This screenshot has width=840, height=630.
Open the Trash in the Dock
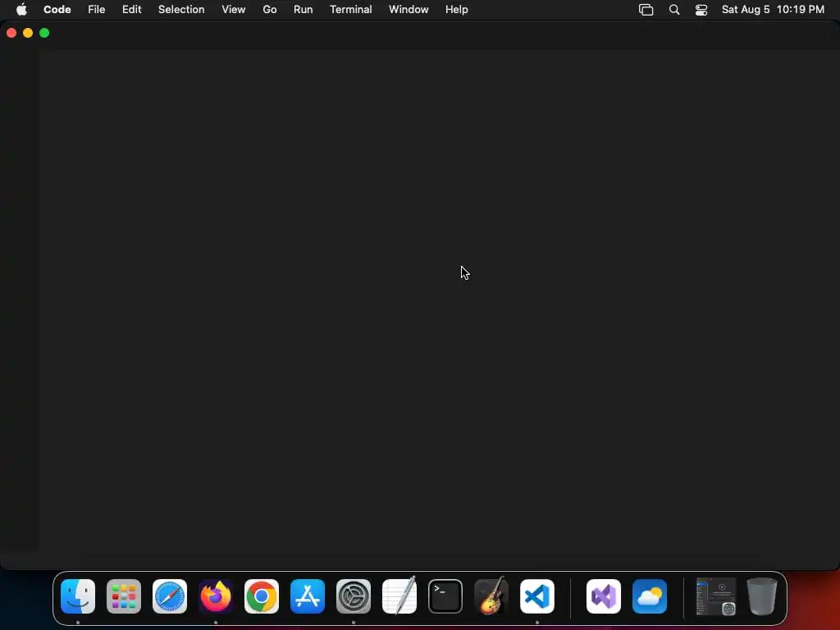tap(762, 596)
